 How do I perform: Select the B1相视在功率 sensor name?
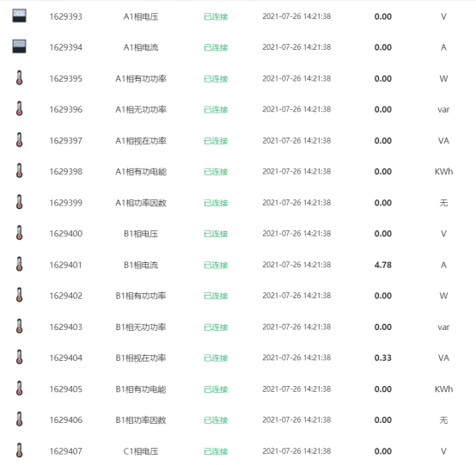[x=141, y=358]
